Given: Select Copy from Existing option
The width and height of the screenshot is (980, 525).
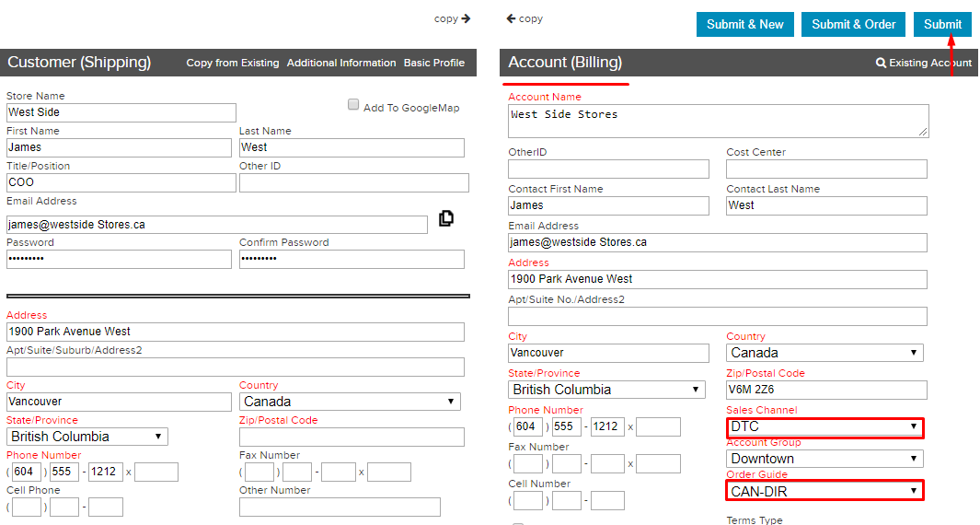Looking at the screenshot, I should coord(233,63).
